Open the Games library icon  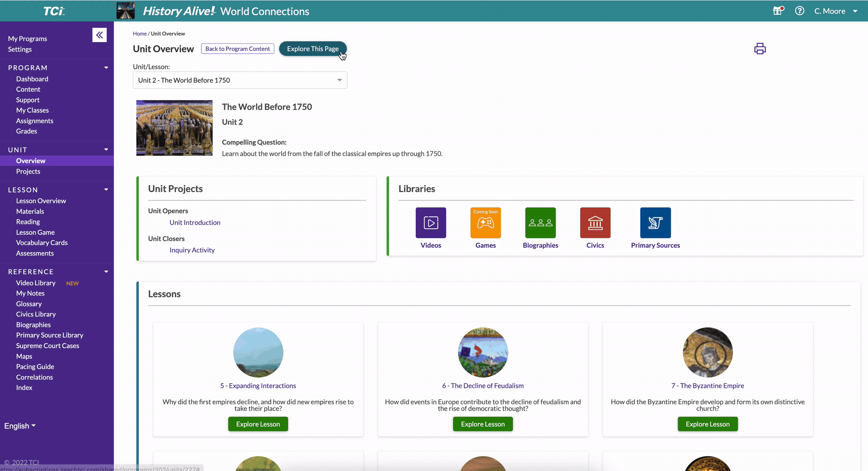pos(486,223)
